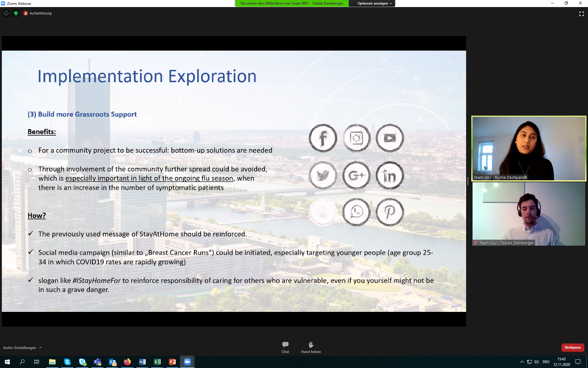Click the meeting info icon
The width and height of the screenshot is (588, 368).
6,13
